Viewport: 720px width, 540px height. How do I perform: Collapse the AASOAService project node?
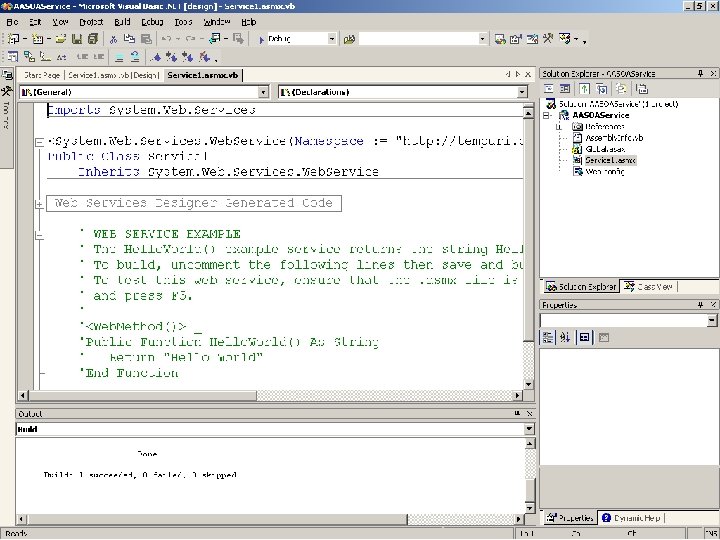coord(546,115)
